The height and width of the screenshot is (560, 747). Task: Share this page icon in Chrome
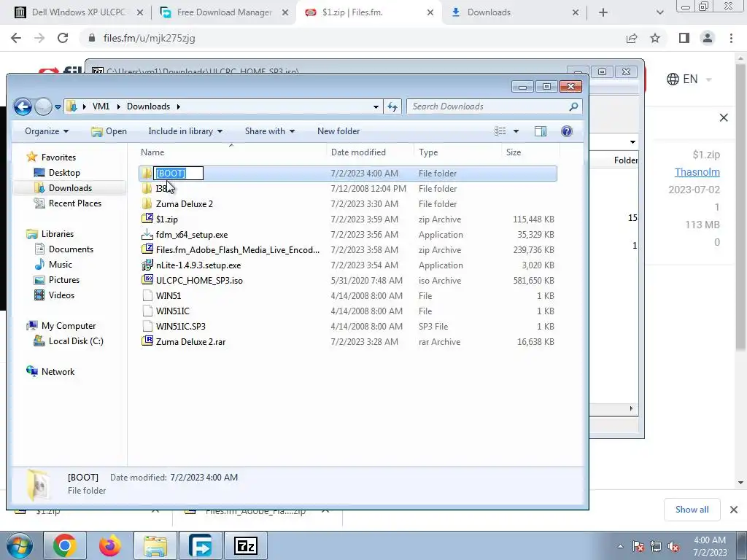click(x=632, y=38)
